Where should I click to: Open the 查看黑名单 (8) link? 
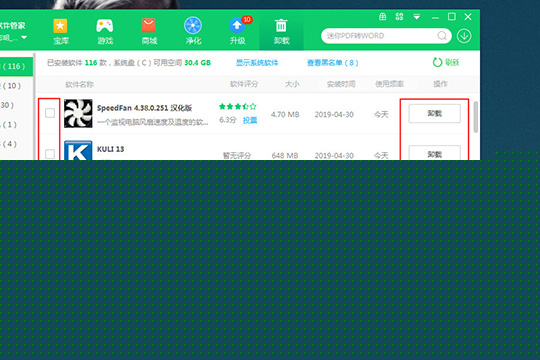pyautogui.click(x=333, y=63)
